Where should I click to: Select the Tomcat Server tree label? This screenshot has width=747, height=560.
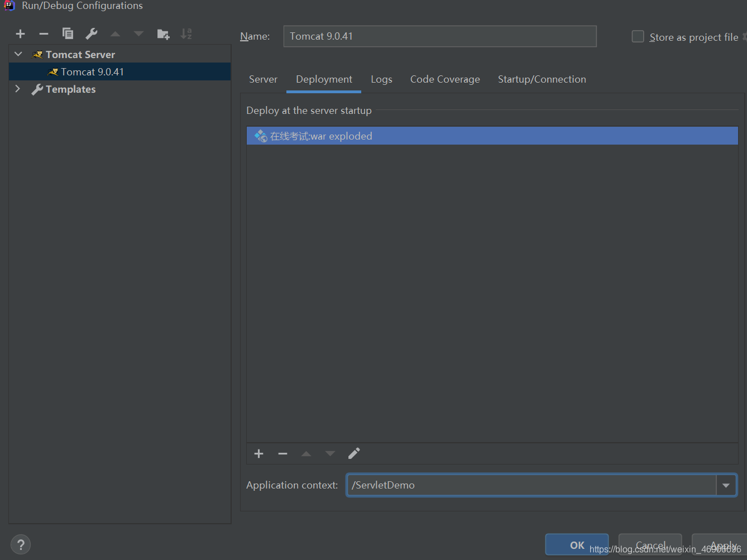coord(80,54)
